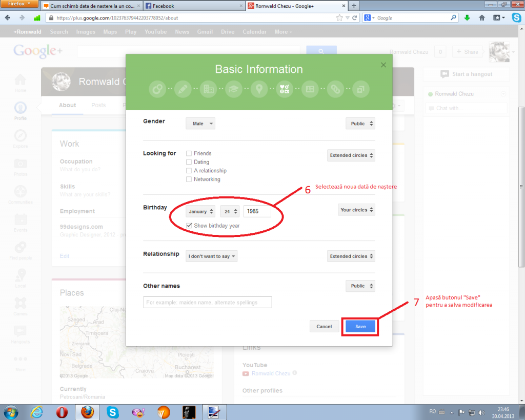Image resolution: width=525 pixels, height=420 pixels.
Task: Save the basic information changes
Action: [x=360, y=327]
